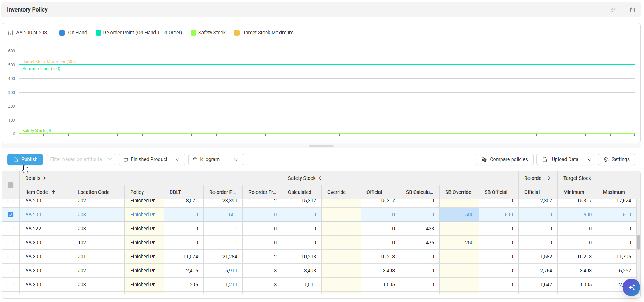
Task: Expand the Details column group
Action: 44,178
